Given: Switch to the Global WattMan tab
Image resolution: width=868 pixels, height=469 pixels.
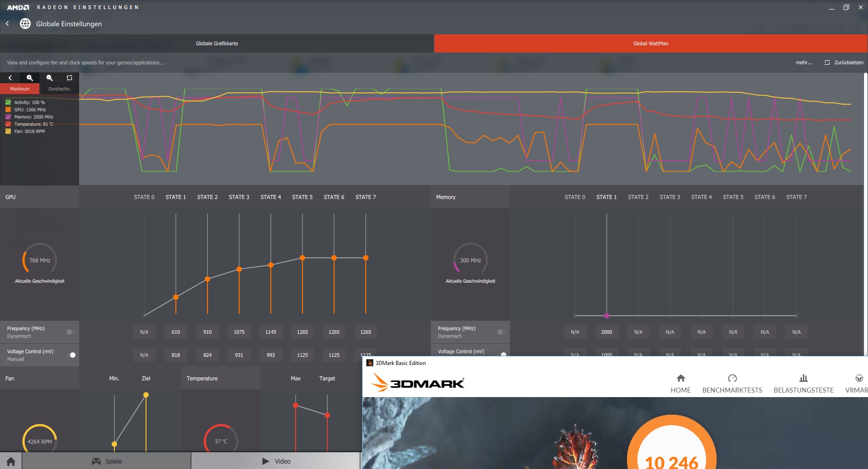Looking at the screenshot, I should (x=651, y=43).
